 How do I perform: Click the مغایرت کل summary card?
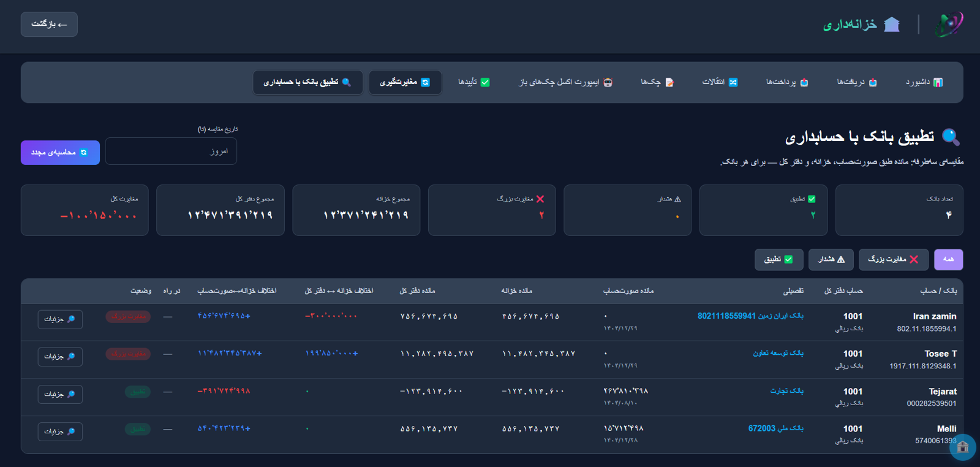pyautogui.click(x=85, y=210)
